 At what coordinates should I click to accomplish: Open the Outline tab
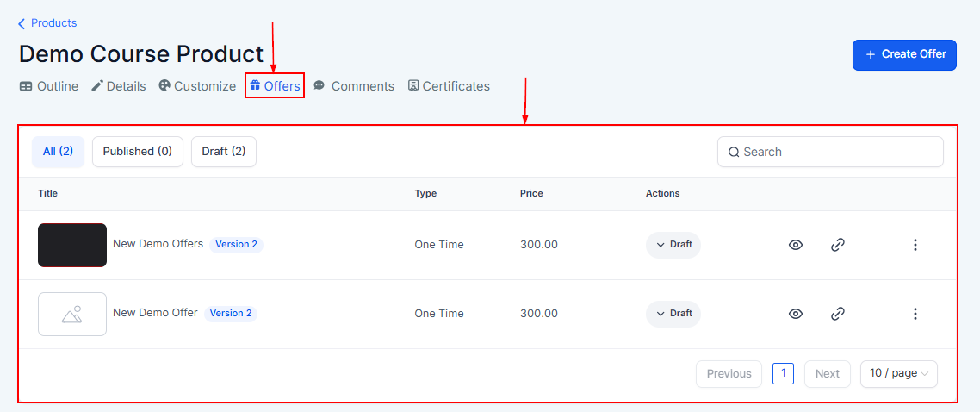(x=49, y=86)
